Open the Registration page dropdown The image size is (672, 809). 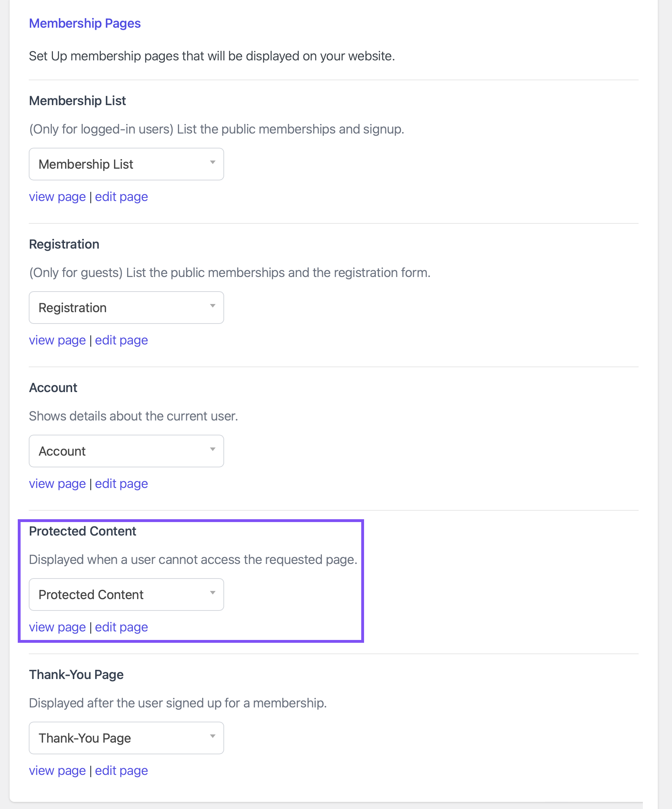point(126,308)
